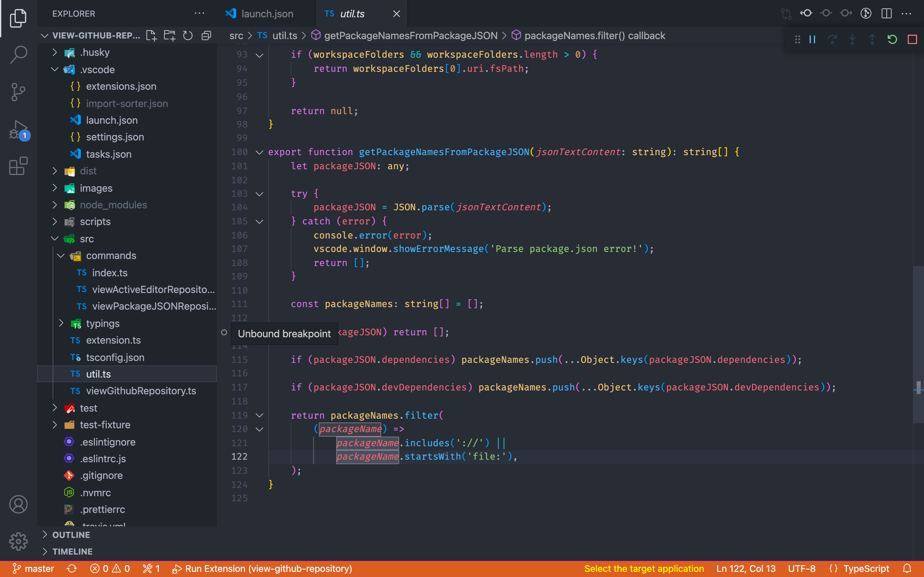Step over the current line in debugger
This screenshot has width=924, height=577.
coord(832,39)
